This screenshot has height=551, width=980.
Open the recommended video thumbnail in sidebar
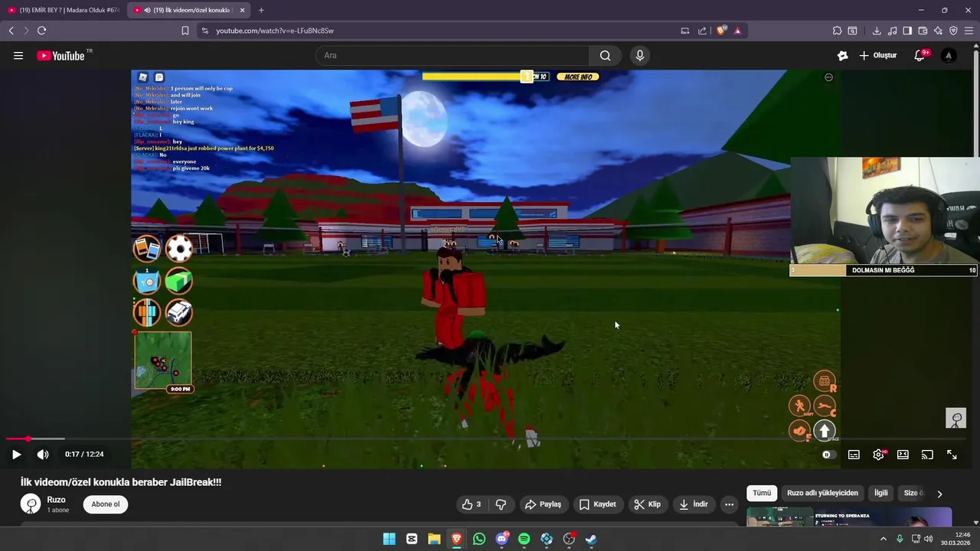(x=849, y=517)
